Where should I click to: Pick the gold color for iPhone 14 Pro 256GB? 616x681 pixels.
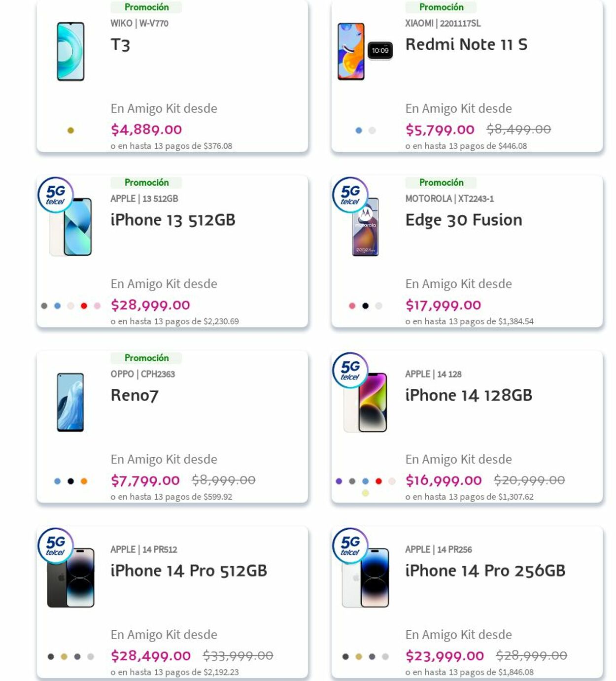point(359,657)
